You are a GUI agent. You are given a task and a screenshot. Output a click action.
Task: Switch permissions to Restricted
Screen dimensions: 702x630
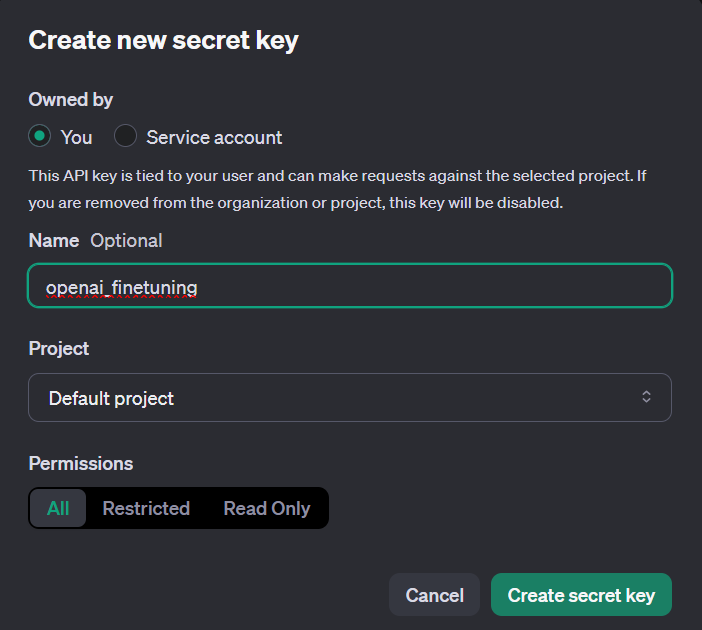coord(146,508)
